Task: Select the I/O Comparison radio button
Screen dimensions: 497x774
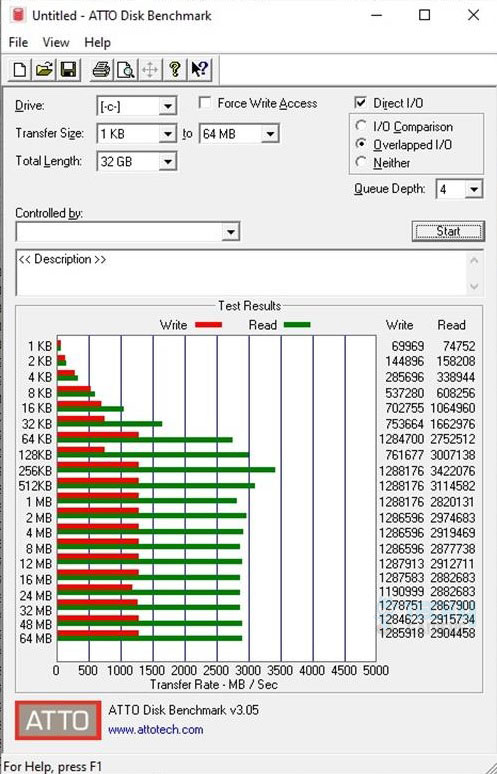Action: [x=361, y=126]
